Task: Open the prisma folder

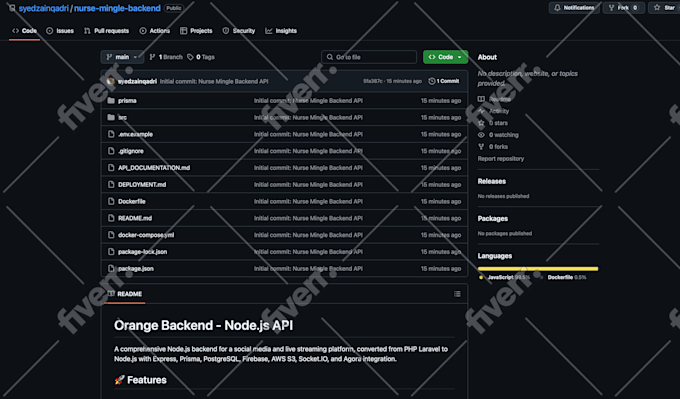Action: point(127,101)
